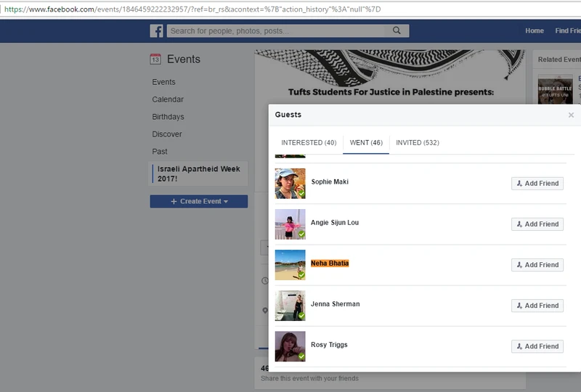Click the Bubble Battle related event thumbnail

556,89
